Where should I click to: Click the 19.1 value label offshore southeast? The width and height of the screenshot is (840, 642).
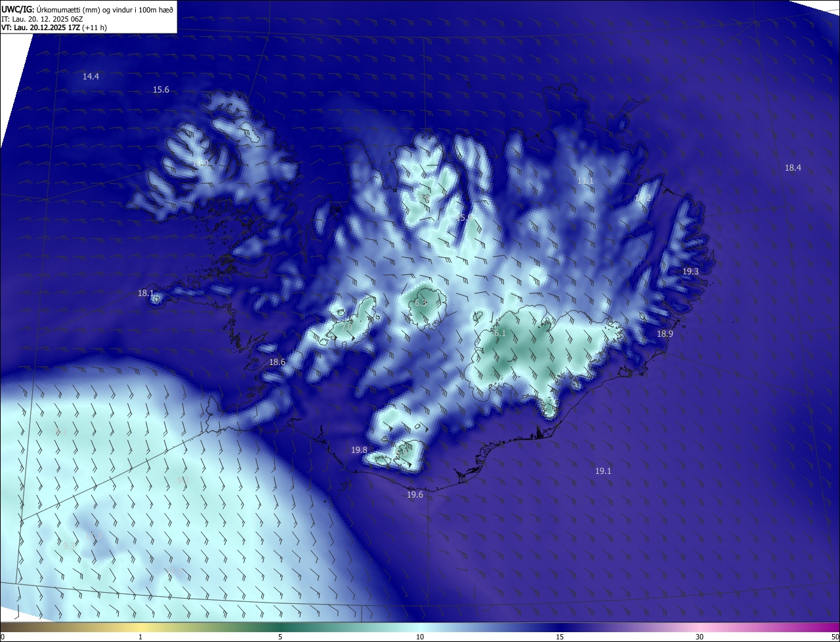[x=603, y=471]
